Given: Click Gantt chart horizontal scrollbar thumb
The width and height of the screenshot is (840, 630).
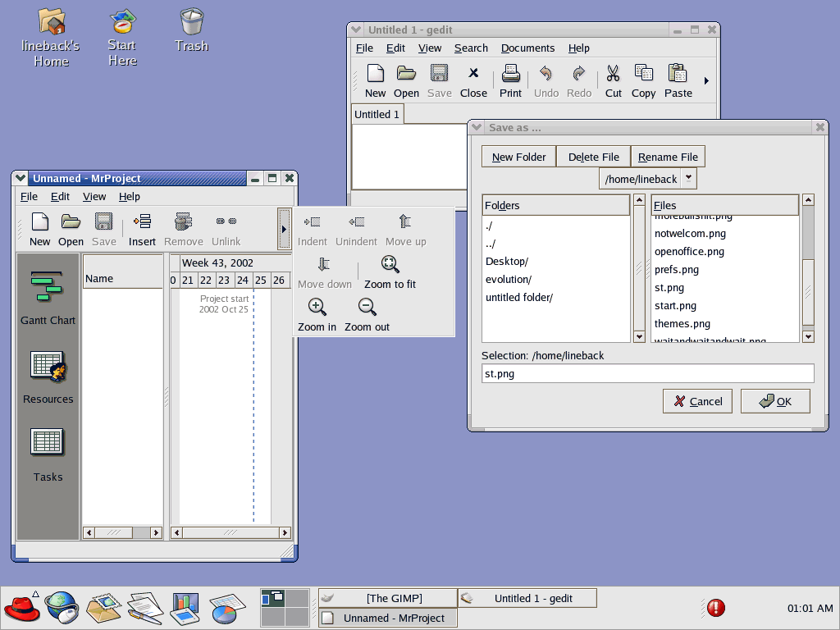Looking at the screenshot, I should tap(231, 532).
